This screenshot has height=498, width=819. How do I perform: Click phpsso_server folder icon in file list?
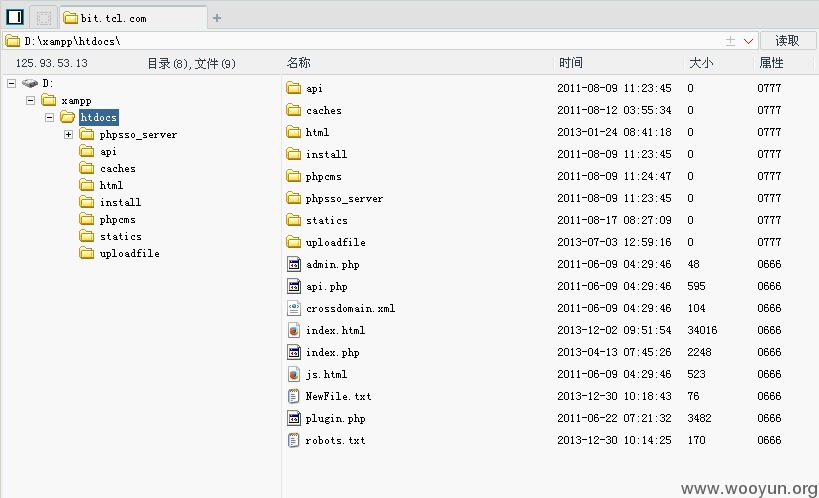[x=294, y=198]
